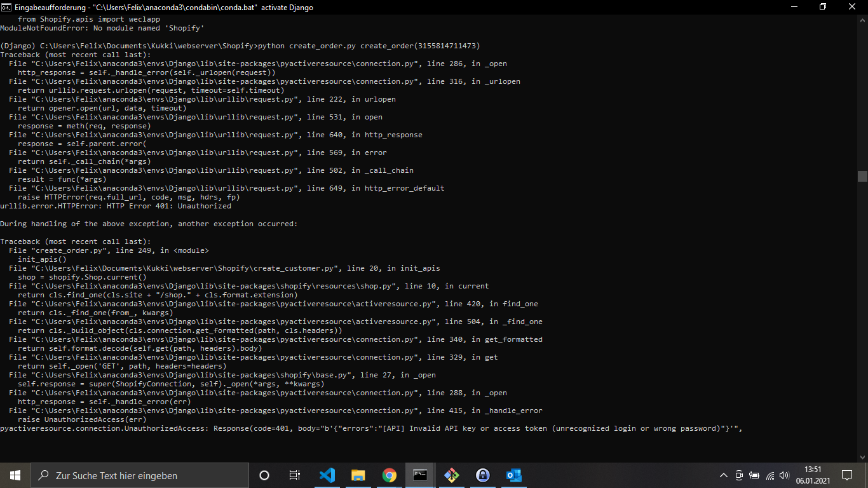Click 'shop = shopify.Shop.current()' line
Screen dimensions: 868x488
coord(82,277)
